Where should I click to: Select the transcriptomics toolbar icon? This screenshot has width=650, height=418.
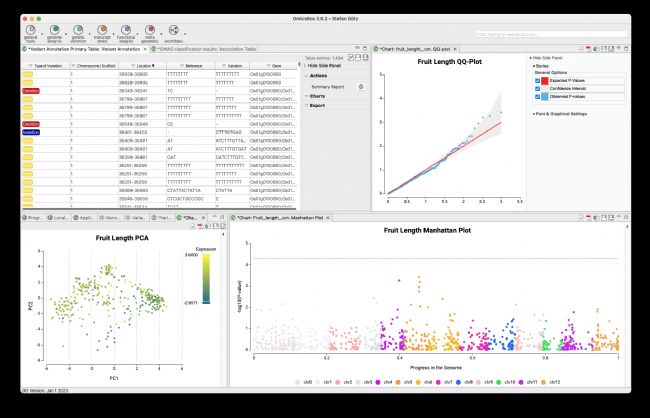102,30
